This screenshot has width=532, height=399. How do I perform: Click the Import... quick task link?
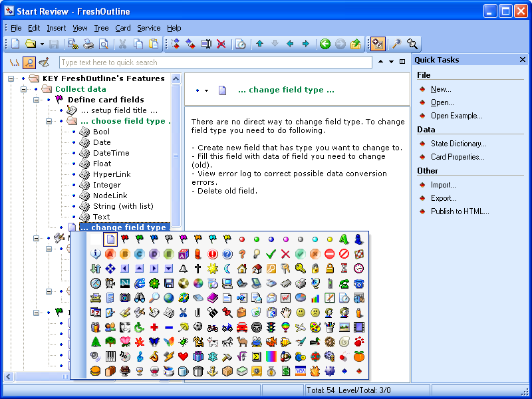pyautogui.click(x=443, y=185)
